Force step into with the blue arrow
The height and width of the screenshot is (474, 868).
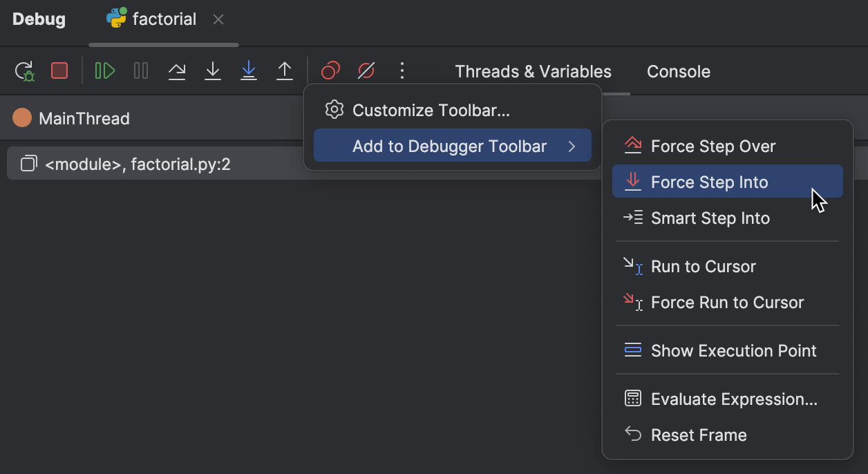248,70
